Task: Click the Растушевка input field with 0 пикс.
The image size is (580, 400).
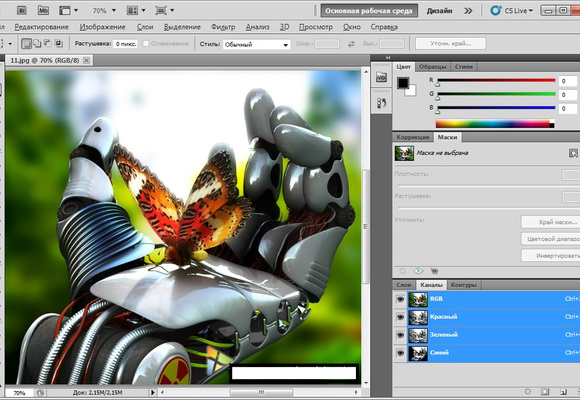Action: click(125, 44)
